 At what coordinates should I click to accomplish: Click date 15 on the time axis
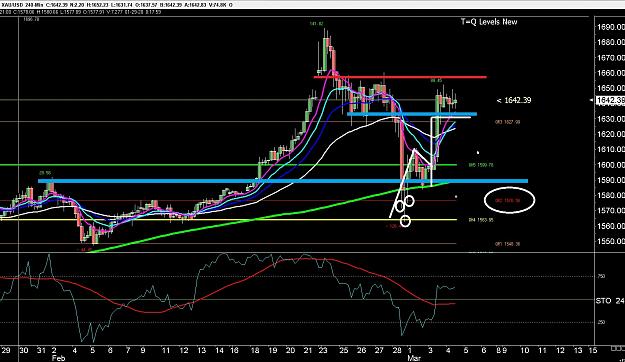(593, 350)
